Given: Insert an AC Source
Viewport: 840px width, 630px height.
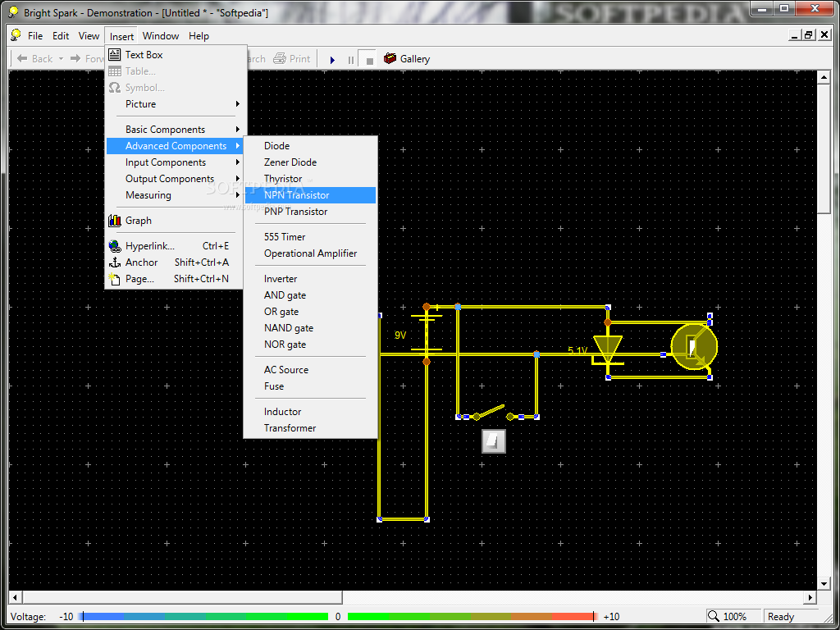Looking at the screenshot, I should (x=310, y=370).
